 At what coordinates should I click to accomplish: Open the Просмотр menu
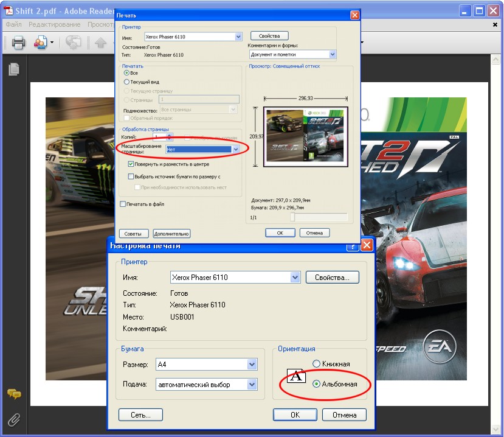pyautogui.click(x=101, y=24)
